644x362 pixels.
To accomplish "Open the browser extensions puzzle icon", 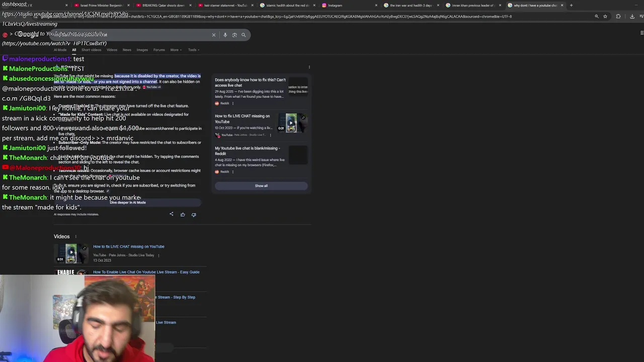I will click(618, 16).
